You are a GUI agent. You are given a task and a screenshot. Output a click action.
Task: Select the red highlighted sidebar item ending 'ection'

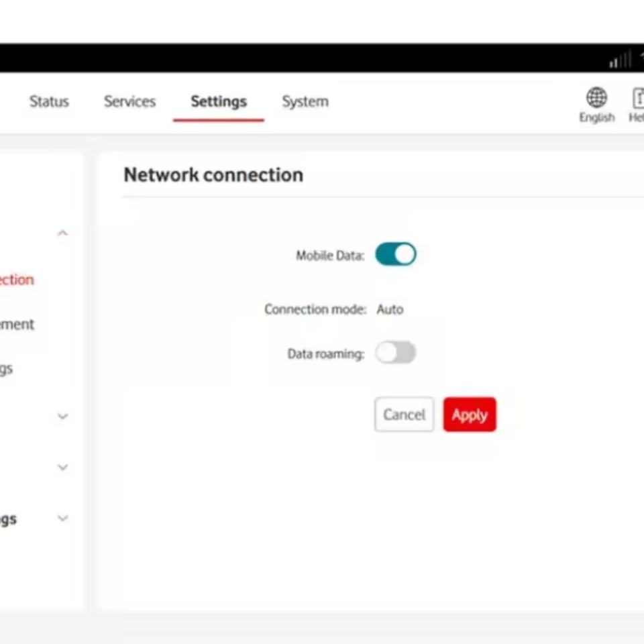(x=17, y=280)
